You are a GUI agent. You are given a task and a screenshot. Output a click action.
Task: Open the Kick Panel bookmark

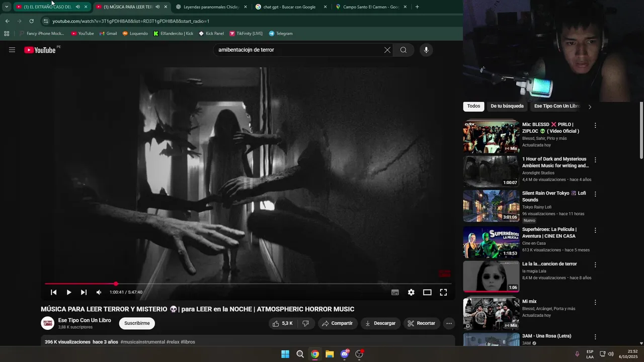point(211,34)
